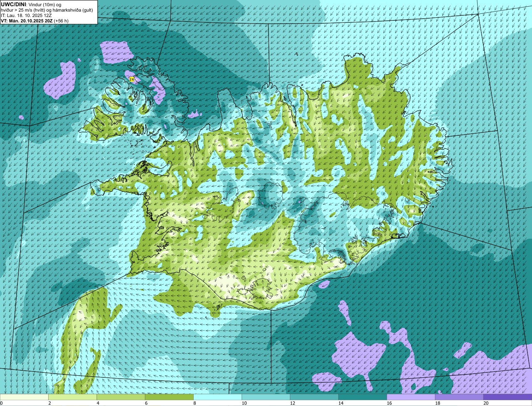Click the "2" scale label

click(49, 403)
